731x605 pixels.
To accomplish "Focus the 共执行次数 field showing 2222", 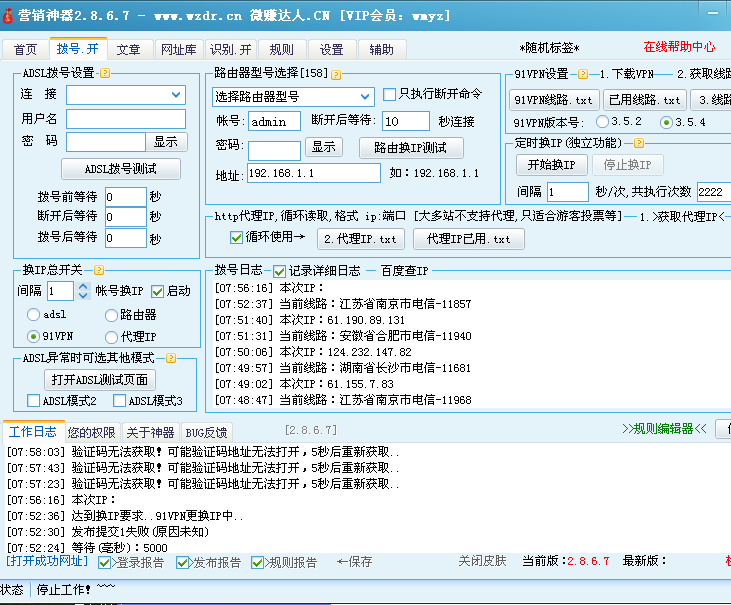I will [714, 192].
